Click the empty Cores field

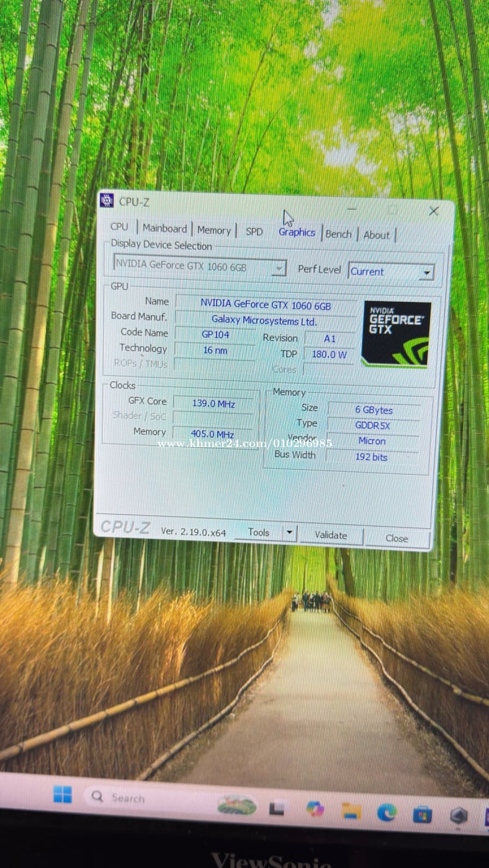(x=328, y=370)
